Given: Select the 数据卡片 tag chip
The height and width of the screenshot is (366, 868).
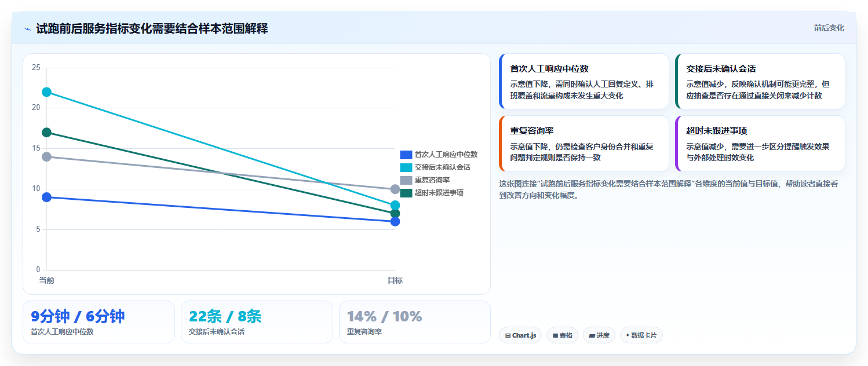Looking at the screenshot, I should pyautogui.click(x=641, y=335).
